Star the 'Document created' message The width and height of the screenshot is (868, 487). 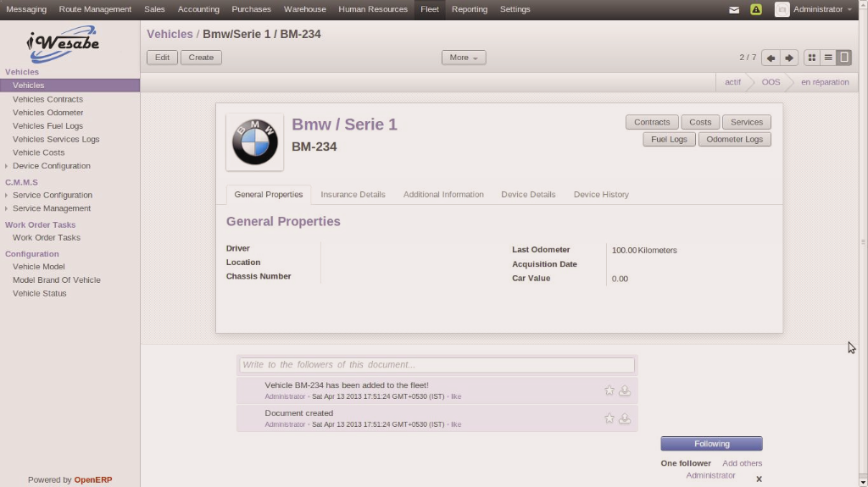click(x=609, y=418)
